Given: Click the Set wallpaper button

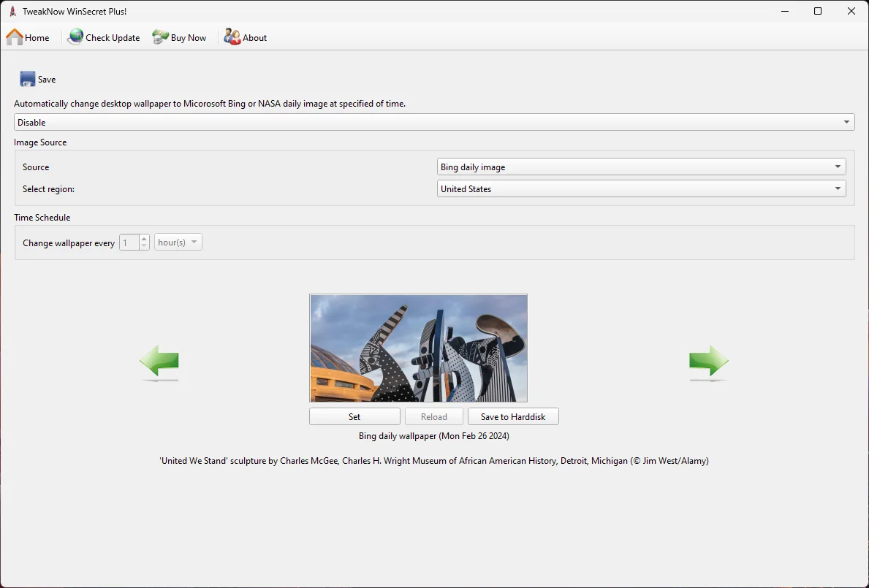Looking at the screenshot, I should click(354, 416).
